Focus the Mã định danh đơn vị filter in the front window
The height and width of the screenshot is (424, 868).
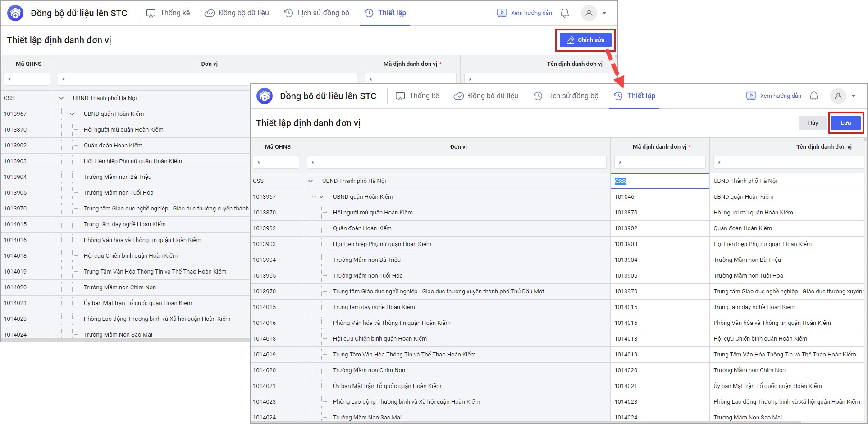click(x=660, y=162)
